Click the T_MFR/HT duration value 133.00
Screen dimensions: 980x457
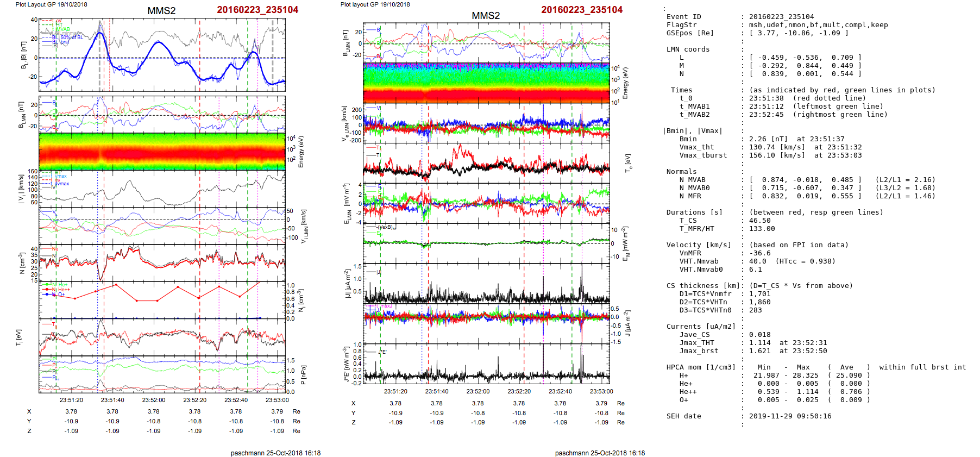pos(762,229)
